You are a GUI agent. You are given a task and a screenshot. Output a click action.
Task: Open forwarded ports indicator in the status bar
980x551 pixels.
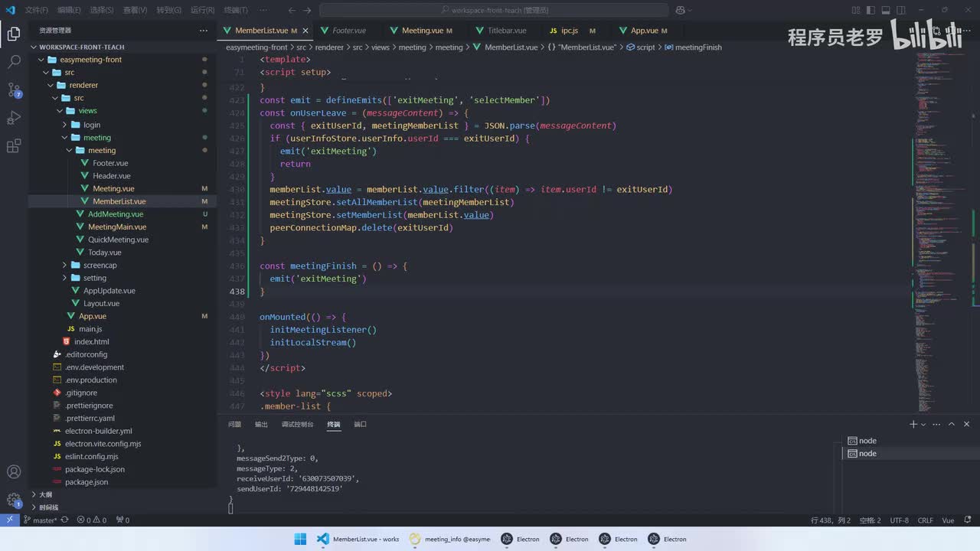122,520
